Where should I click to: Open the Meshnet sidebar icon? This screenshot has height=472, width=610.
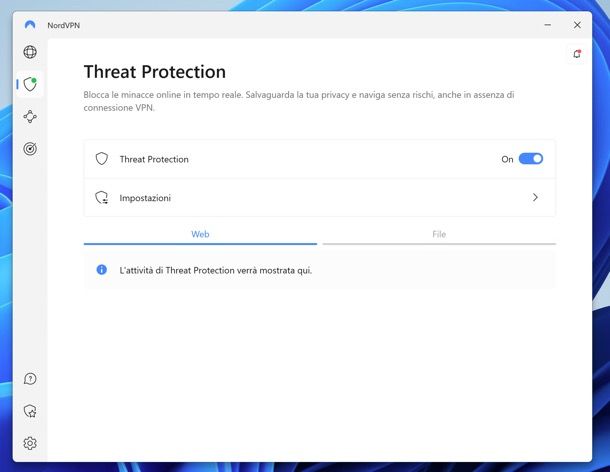(30, 116)
